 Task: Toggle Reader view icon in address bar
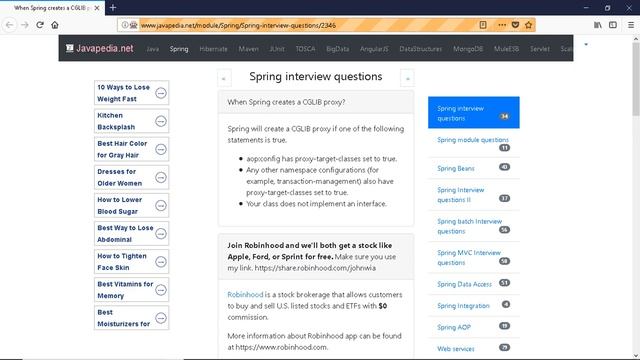click(483, 25)
